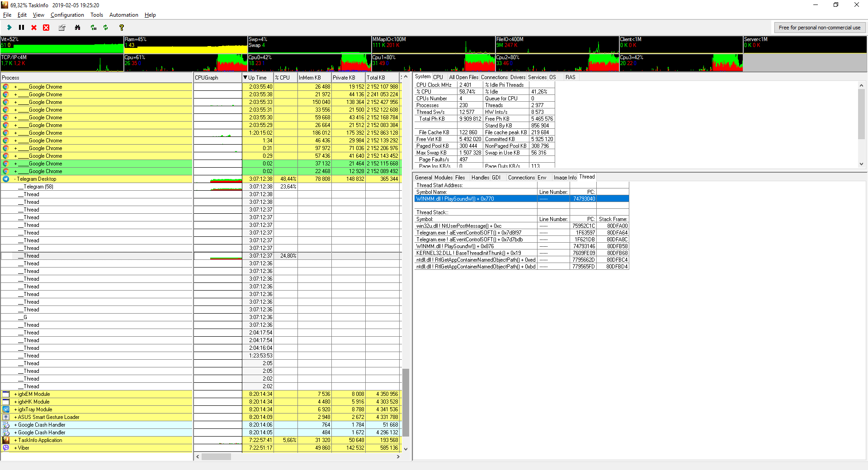Image resolution: width=868 pixels, height=470 pixels.
Task: Open the chart properties toolbar icon
Action: click(62, 28)
